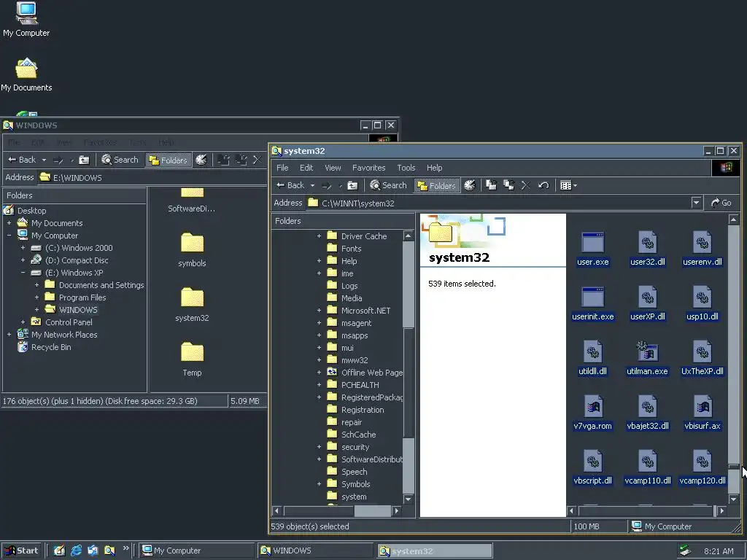This screenshot has height=560, width=747.
Task: Expand Symbols folder node in system32 tree
Action: (319, 484)
